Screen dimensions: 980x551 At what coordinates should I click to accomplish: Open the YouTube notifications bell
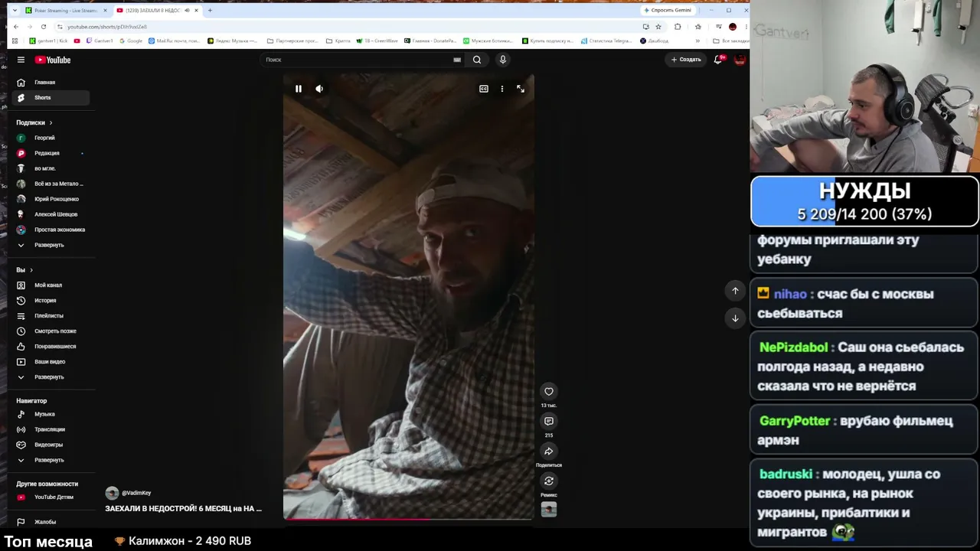coord(718,59)
